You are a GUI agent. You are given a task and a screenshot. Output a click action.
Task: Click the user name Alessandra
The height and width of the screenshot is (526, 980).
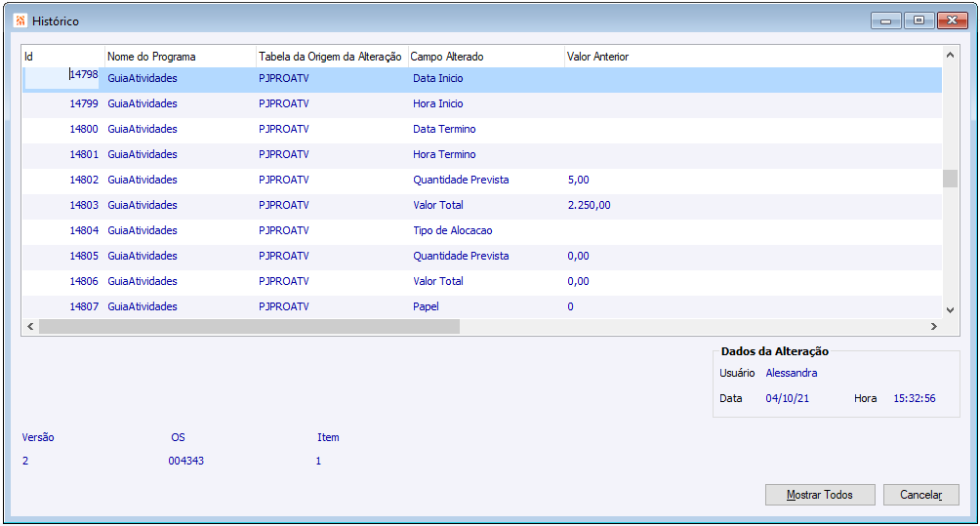792,373
